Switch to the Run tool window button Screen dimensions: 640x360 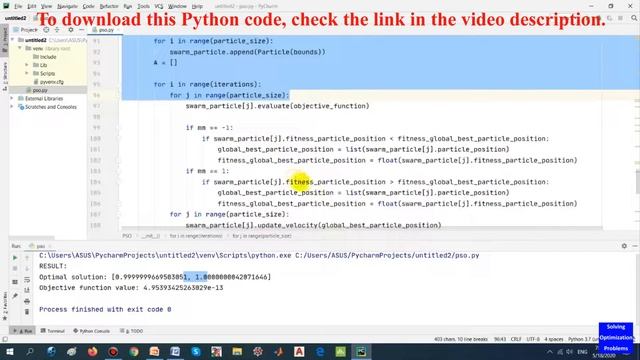pos(23,331)
